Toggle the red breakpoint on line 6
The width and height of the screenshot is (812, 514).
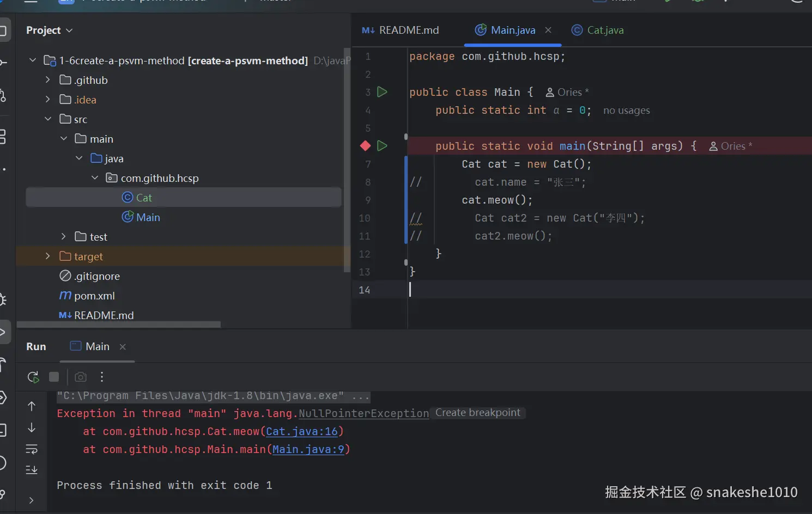pyautogui.click(x=366, y=146)
